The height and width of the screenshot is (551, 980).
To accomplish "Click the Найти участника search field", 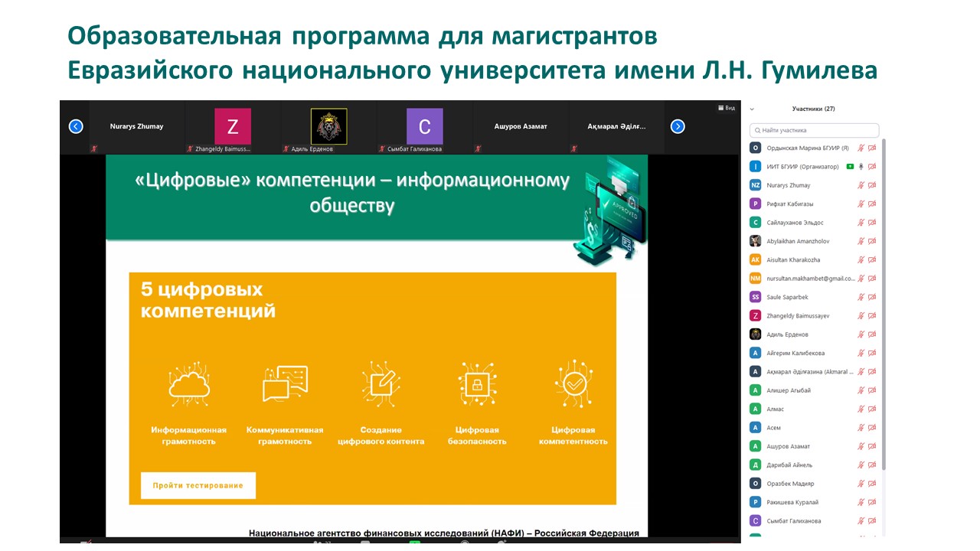I will (815, 131).
